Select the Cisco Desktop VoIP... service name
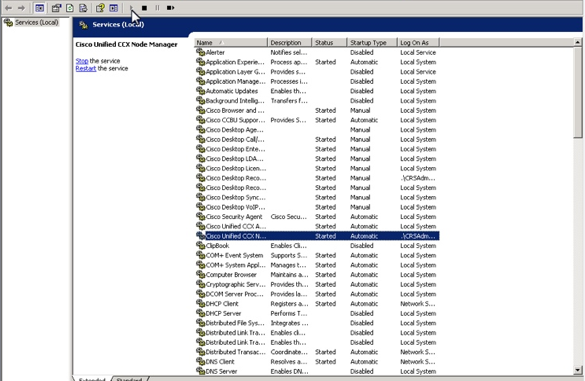The width and height of the screenshot is (585, 381). [235, 207]
